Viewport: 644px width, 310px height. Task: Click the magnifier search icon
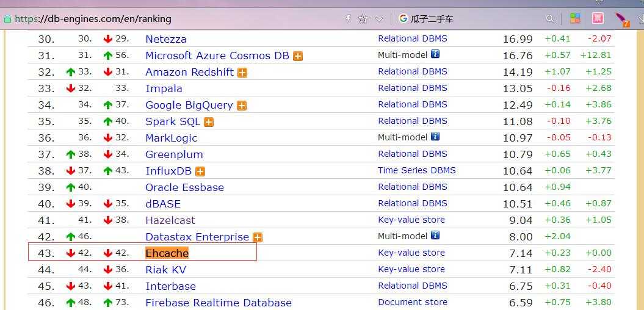coord(549,19)
